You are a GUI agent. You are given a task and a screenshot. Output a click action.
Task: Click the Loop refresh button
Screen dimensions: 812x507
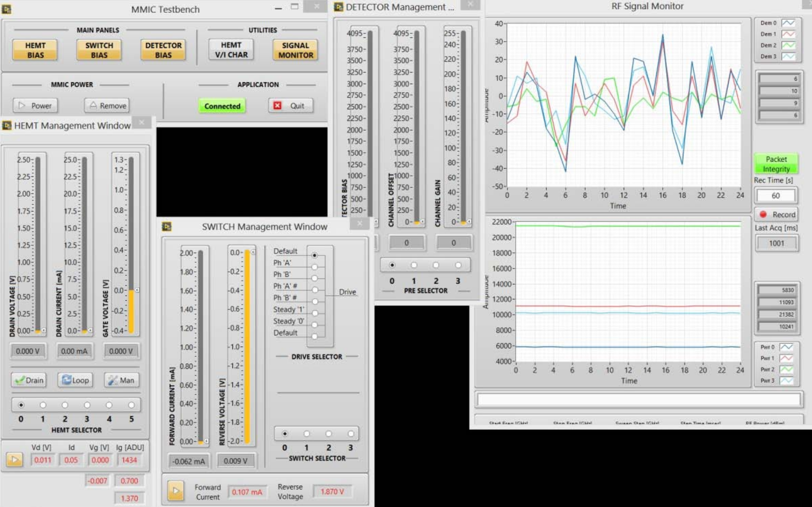75,380
